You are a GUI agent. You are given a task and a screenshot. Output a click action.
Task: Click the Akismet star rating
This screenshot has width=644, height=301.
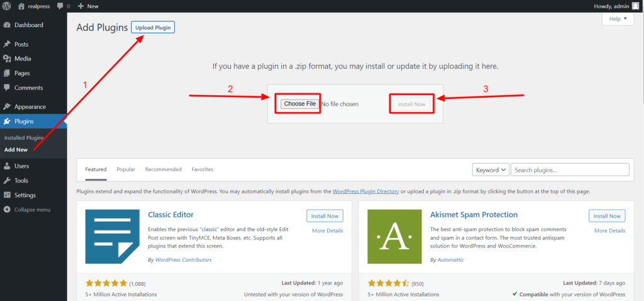389,283
